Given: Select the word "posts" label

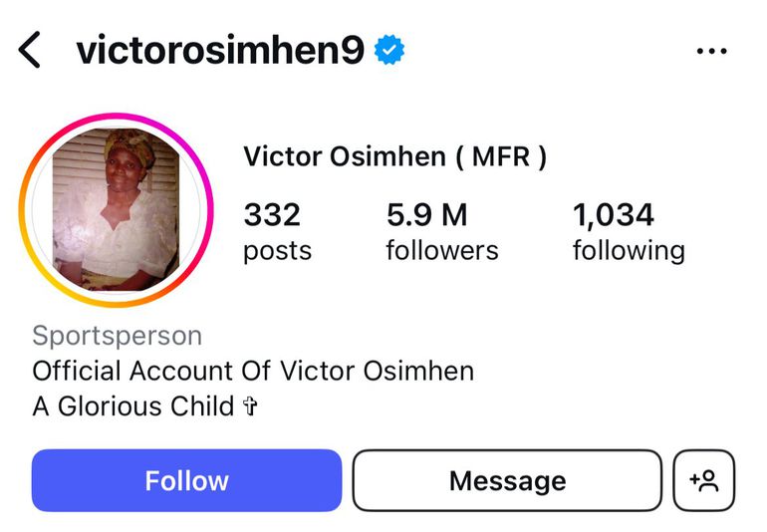Looking at the screenshot, I should point(277,250).
